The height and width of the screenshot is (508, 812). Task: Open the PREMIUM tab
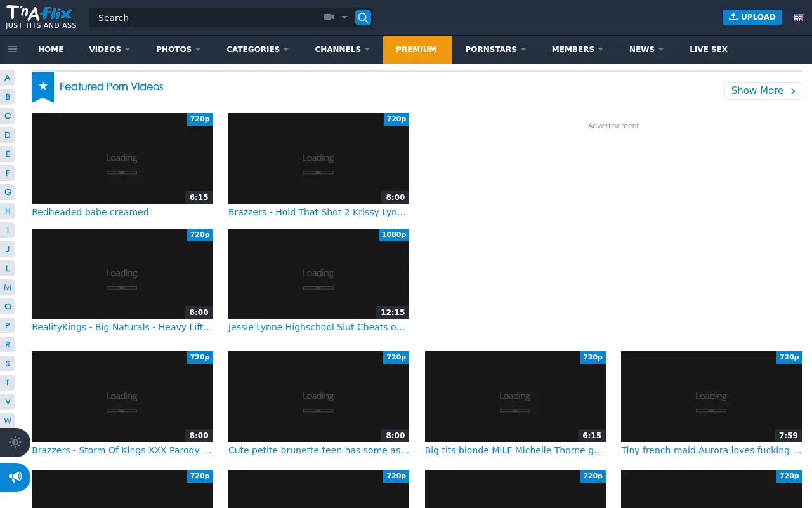[417, 49]
